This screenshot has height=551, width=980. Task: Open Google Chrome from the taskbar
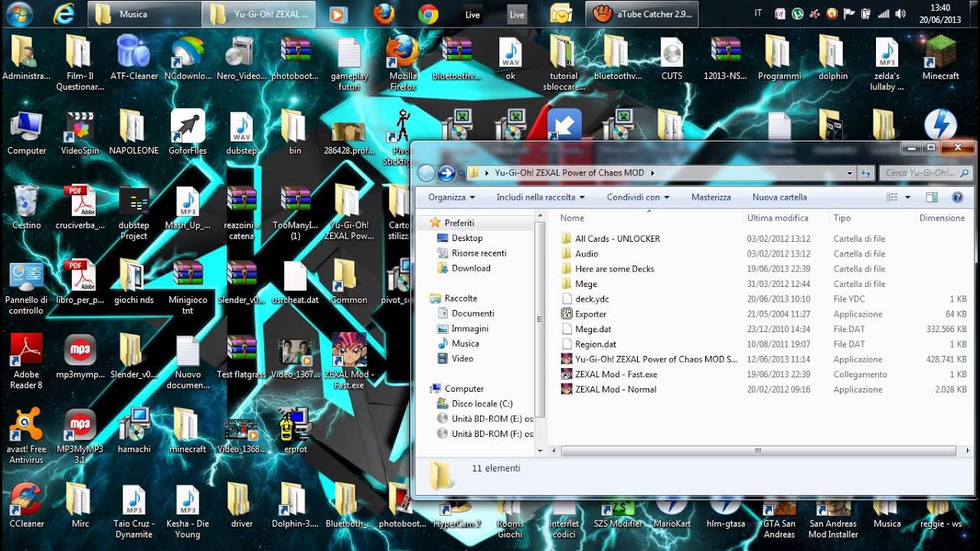point(428,13)
